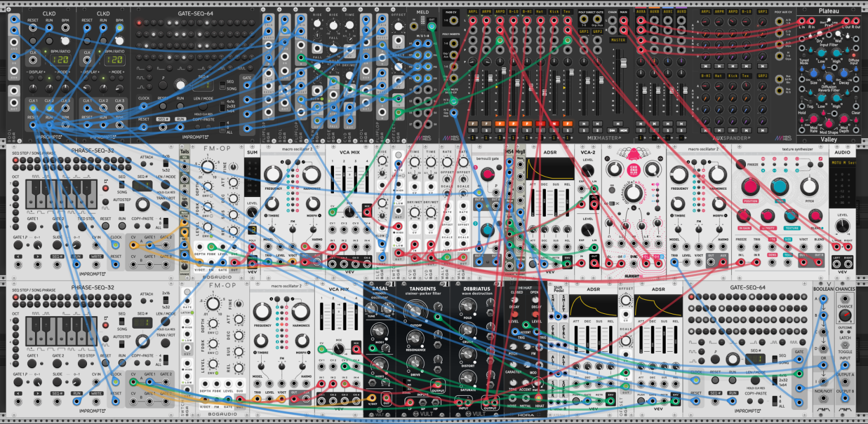Click POSITION knob on texture synthesizer
The height and width of the screenshot is (424, 868).
pyautogui.click(x=750, y=186)
